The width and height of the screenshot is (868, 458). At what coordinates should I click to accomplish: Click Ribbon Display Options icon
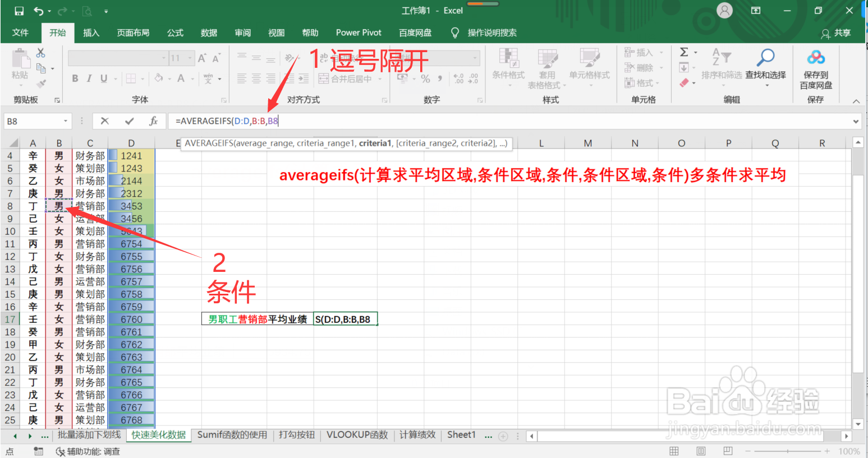(756, 11)
